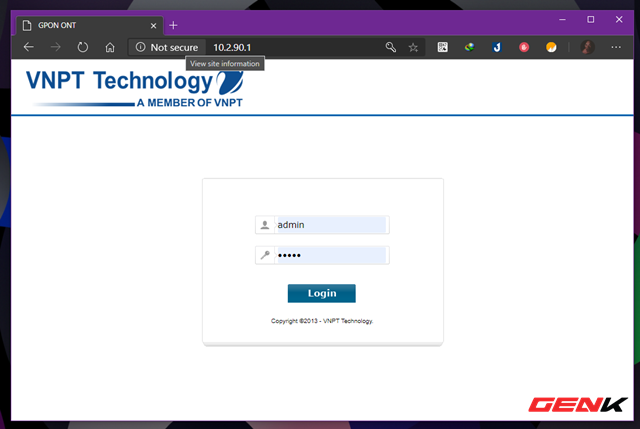This screenshot has height=429, width=640.
Task: Focus the admin username field
Action: coord(322,225)
